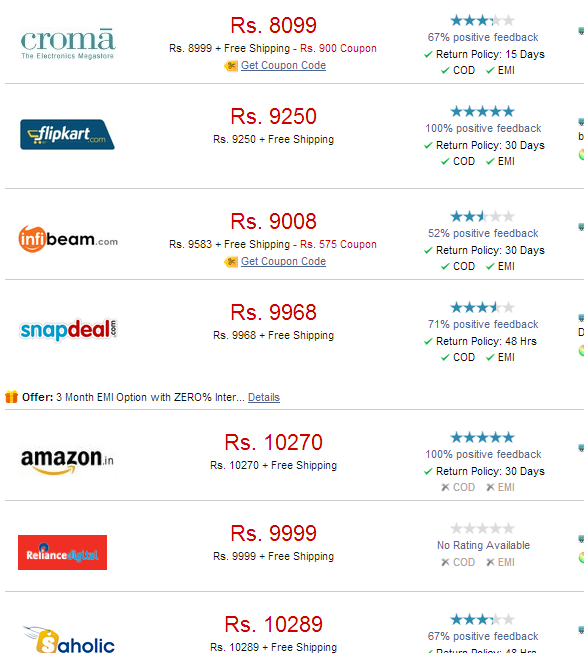584x653 pixels.
Task: Click Reliance Digital empty star rating
Action: (482, 528)
